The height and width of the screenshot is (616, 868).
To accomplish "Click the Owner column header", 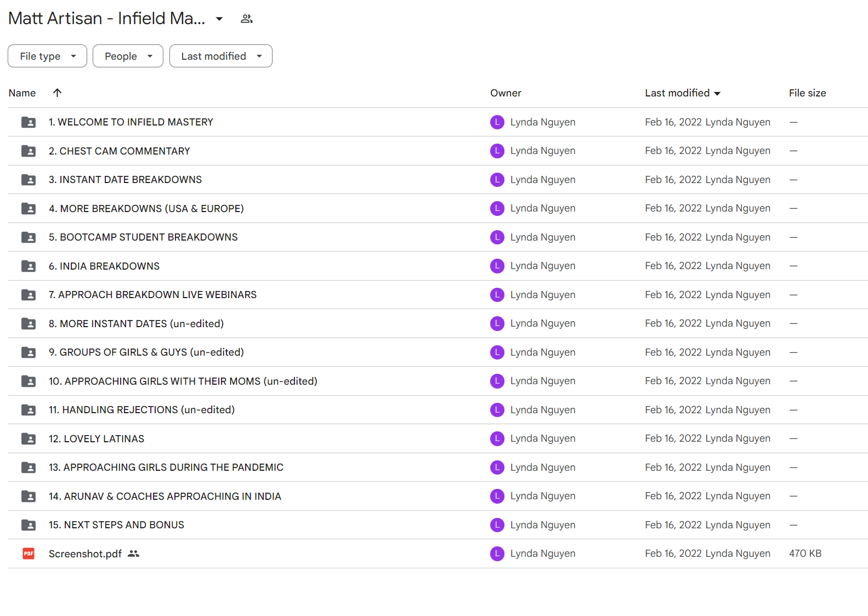I will pyautogui.click(x=506, y=93).
